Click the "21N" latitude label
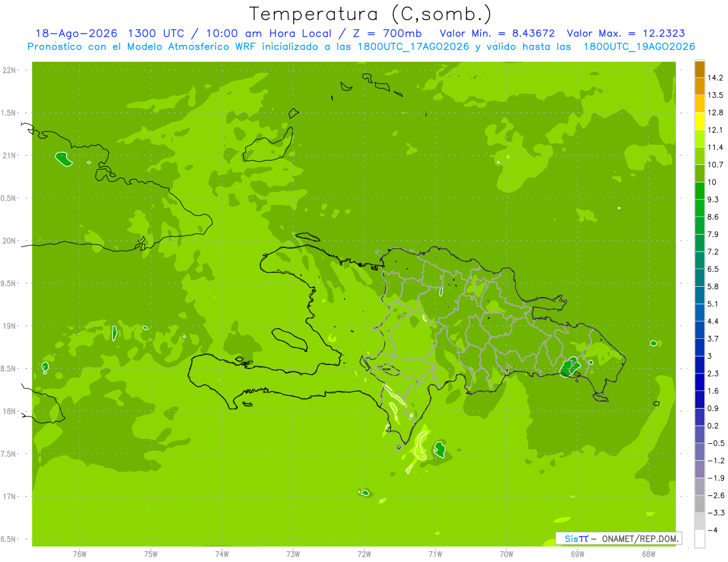 click(10, 156)
